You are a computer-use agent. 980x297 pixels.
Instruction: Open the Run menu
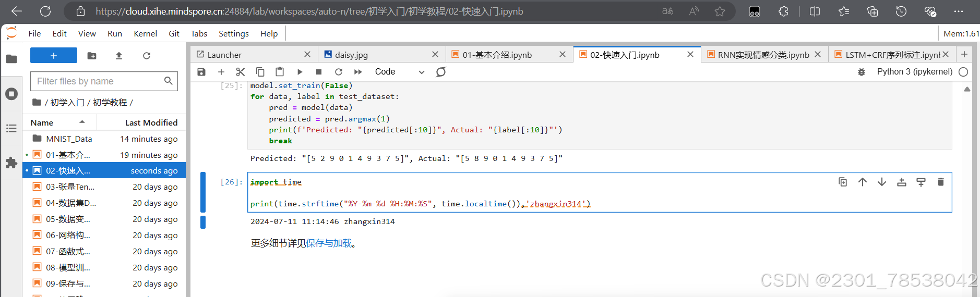coord(115,33)
